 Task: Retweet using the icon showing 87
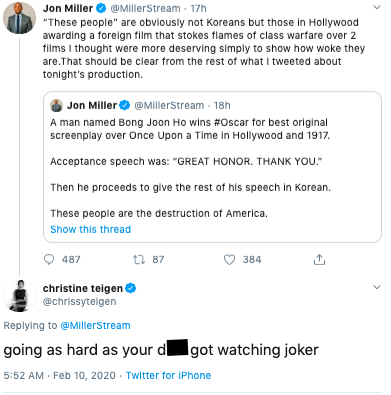pos(139,259)
